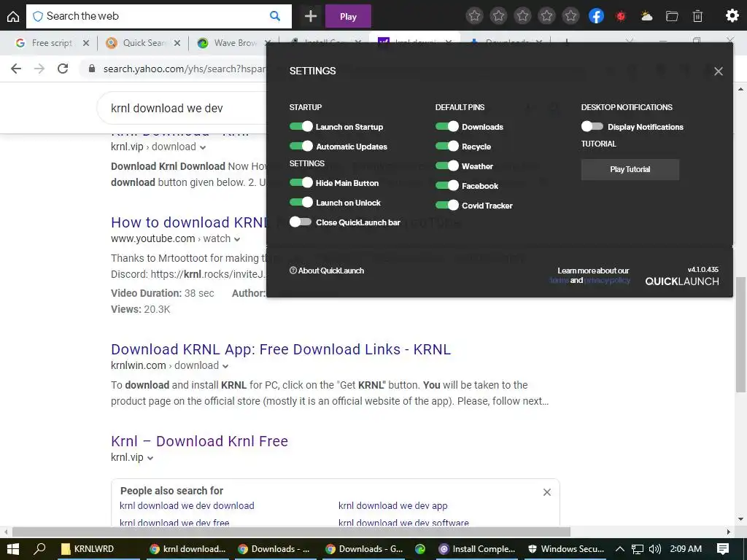Screen dimensions: 747x560
Task: Click the search magnifier in QuickLaunch bar
Action: pyautogui.click(x=275, y=16)
